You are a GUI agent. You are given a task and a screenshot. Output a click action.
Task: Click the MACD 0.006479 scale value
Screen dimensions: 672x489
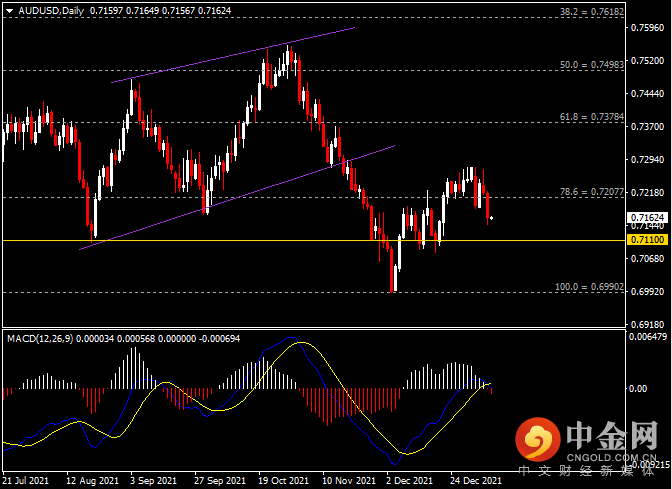(648, 337)
